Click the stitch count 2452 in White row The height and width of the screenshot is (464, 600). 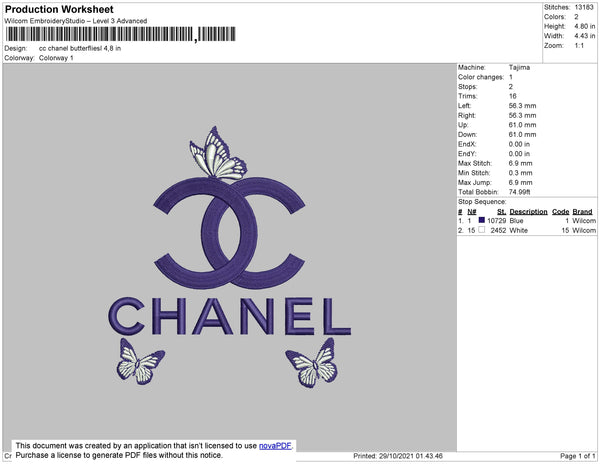[498, 230]
